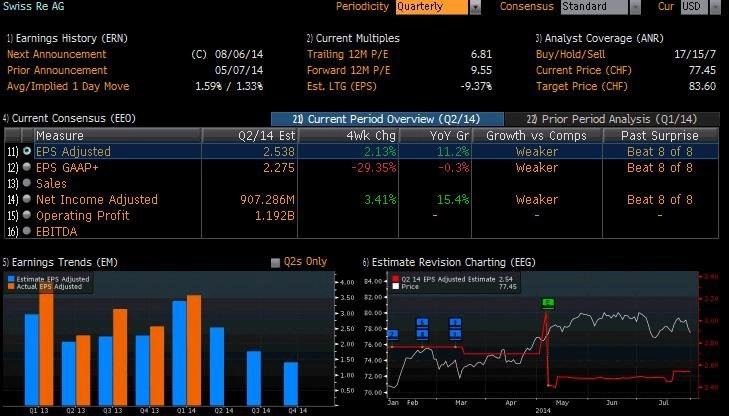Open Current Consensus (EEO) section
Screen dimensions: 729x416
(x=69, y=119)
